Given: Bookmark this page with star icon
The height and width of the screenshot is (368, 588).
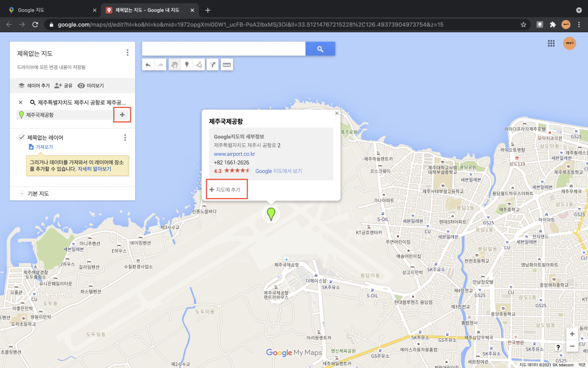Looking at the screenshot, I should (523, 24).
